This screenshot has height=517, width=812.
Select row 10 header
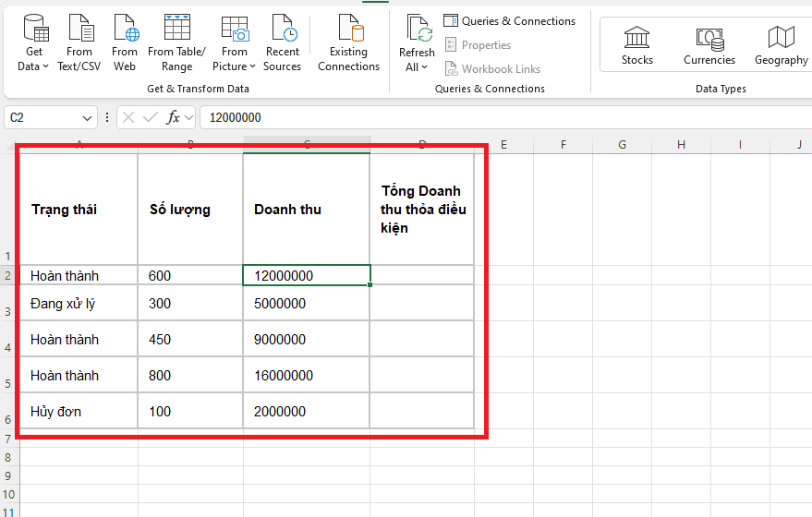7,494
